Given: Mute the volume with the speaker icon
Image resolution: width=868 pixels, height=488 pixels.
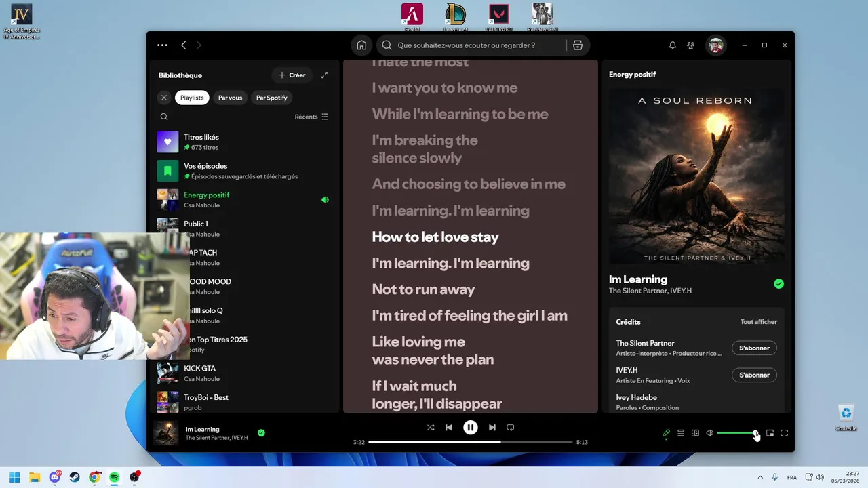Looking at the screenshot, I should (x=710, y=433).
